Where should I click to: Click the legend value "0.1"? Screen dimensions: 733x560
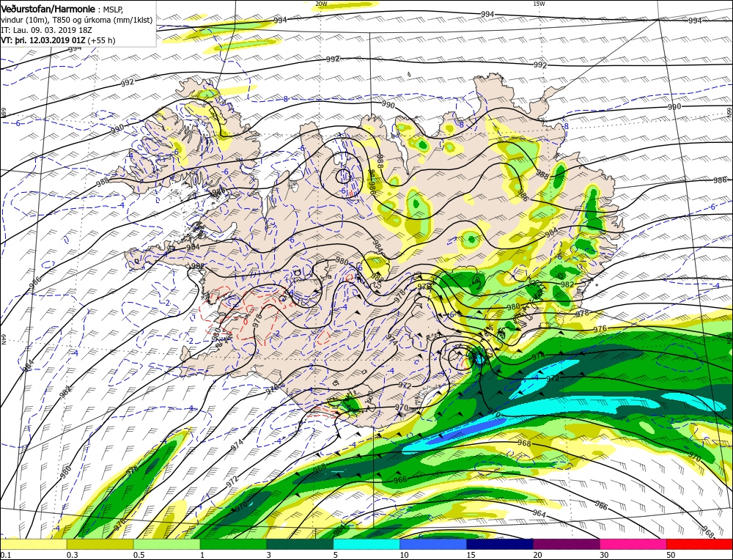pos(6,554)
